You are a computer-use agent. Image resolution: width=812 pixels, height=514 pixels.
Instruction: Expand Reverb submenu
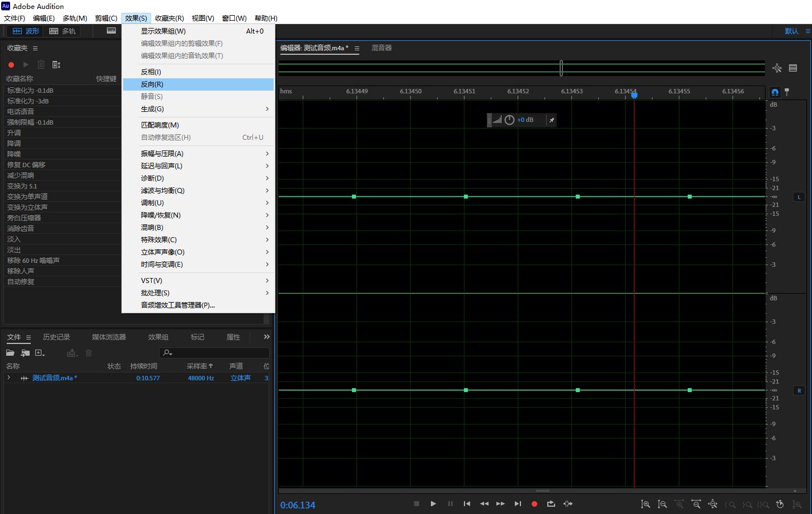199,228
